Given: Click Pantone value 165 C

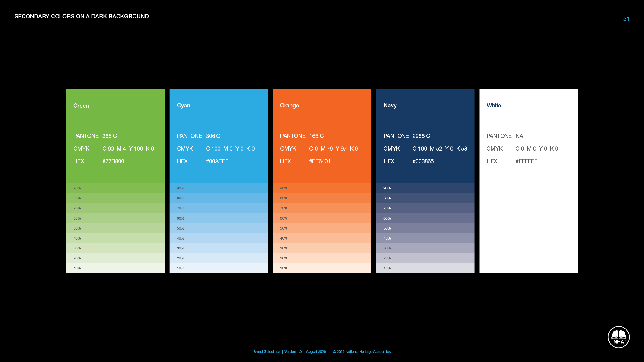Looking at the screenshot, I should coord(316,136).
